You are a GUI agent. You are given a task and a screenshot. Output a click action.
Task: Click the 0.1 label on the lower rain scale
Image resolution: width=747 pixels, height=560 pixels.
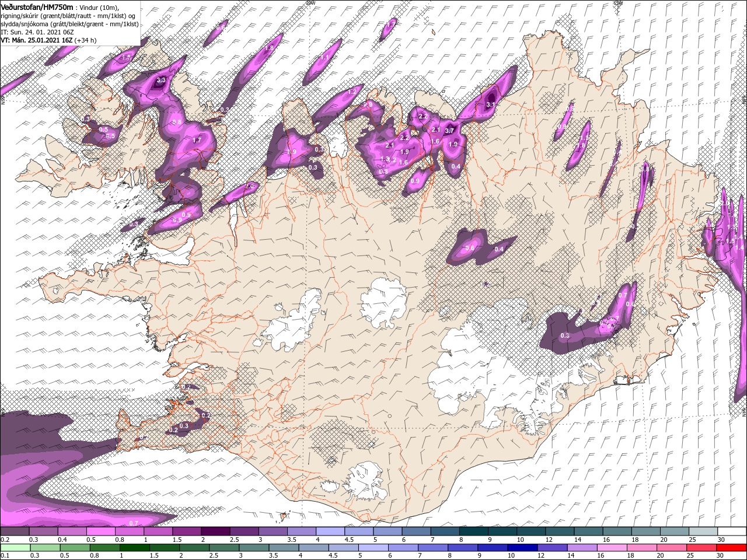click(5, 556)
